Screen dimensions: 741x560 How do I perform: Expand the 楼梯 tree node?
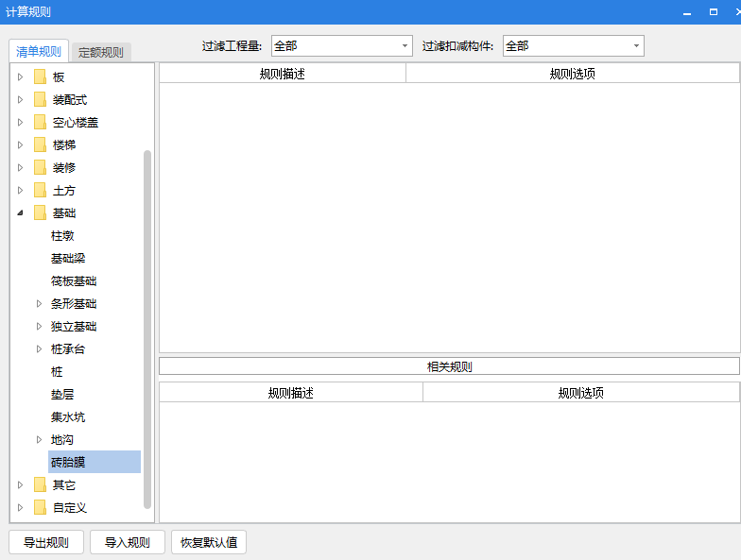21,145
